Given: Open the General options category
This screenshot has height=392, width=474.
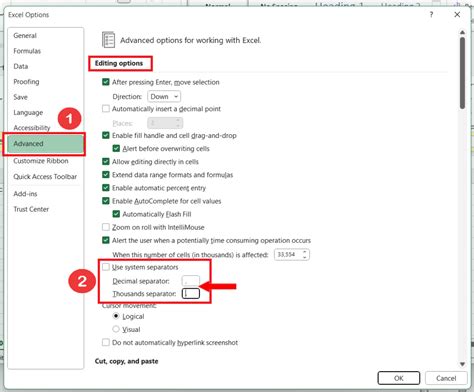Looking at the screenshot, I should [x=25, y=35].
